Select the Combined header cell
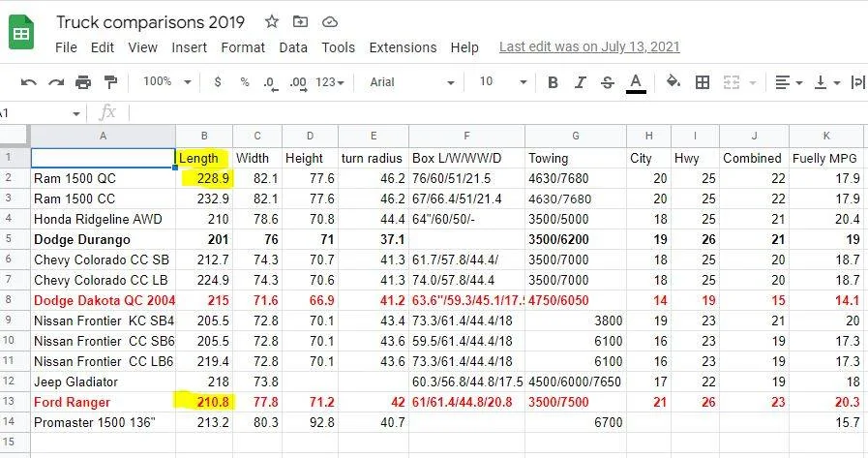The height and width of the screenshot is (458, 868). tap(754, 158)
